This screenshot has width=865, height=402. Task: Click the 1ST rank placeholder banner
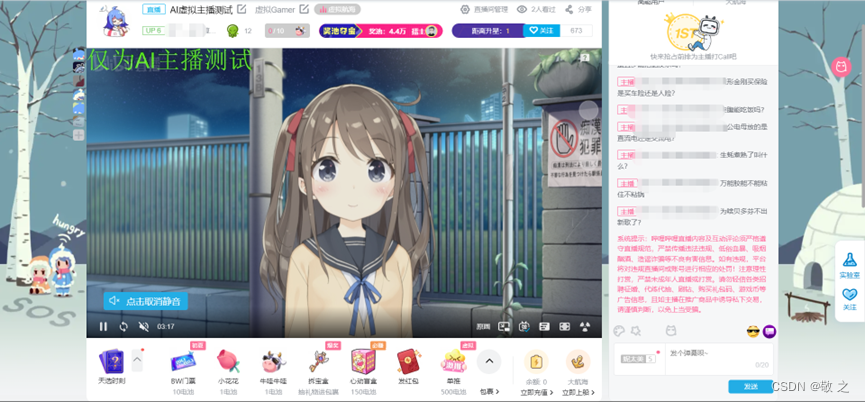(694, 36)
